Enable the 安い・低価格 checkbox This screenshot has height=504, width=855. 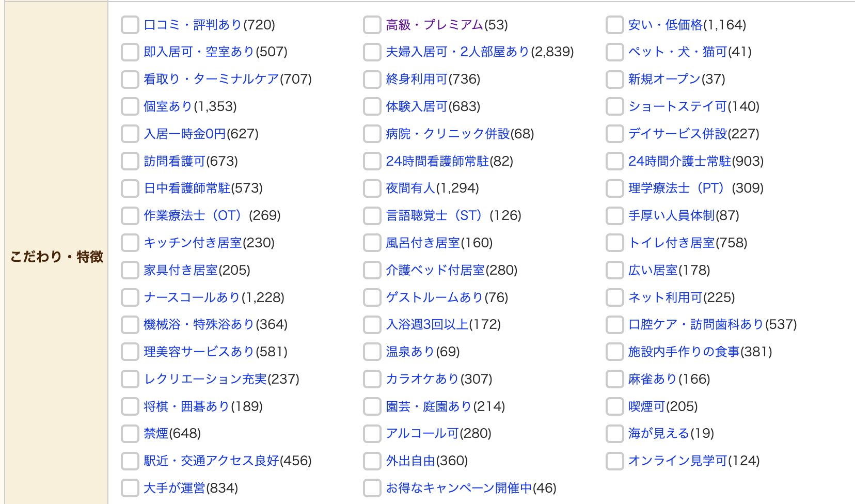coord(615,25)
